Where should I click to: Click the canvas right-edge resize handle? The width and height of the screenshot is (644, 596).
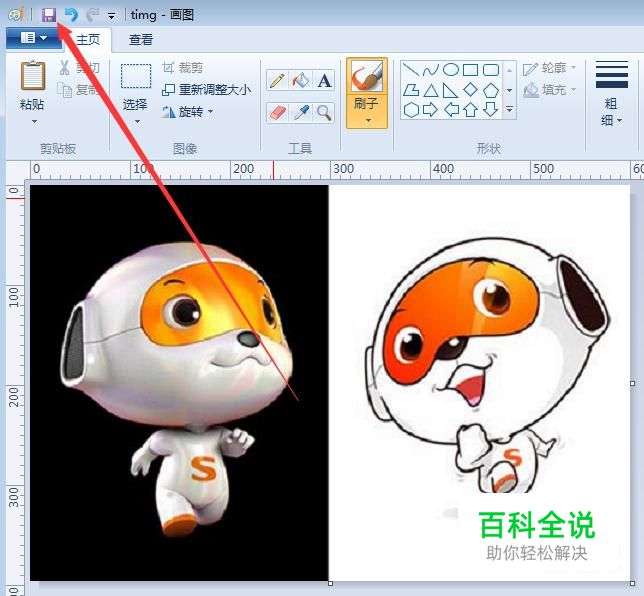(632, 383)
